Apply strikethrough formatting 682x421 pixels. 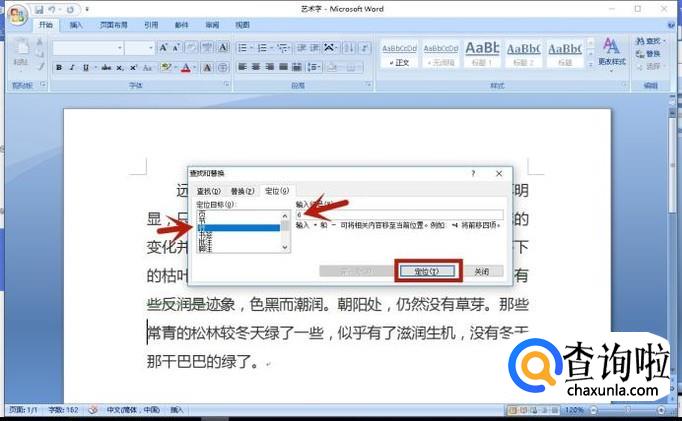click(106, 67)
